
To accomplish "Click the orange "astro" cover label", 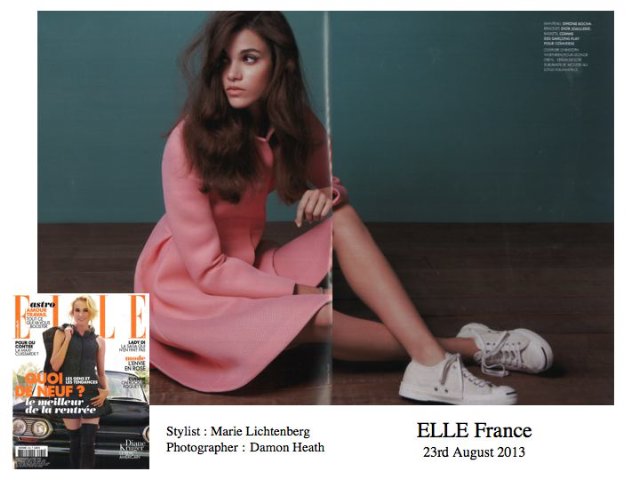I will coord(43,304).
